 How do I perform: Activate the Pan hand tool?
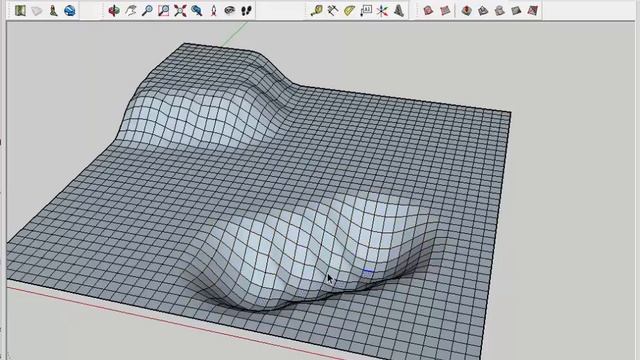coord(131,10)
